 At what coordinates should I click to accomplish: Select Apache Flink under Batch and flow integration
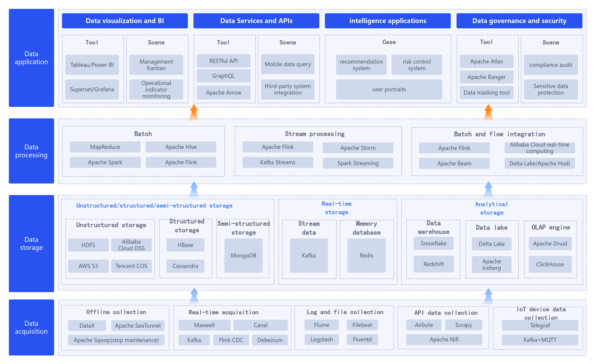pyautogui.click(x=454, y=148)
